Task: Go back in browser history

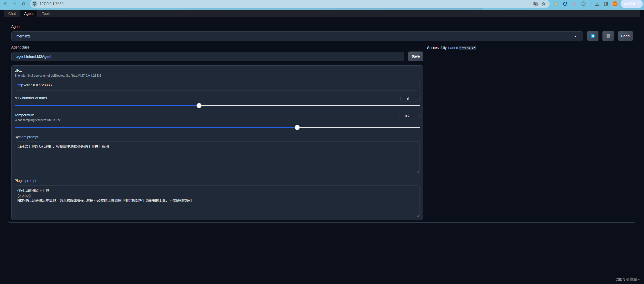Action: (x=6, y=4)
